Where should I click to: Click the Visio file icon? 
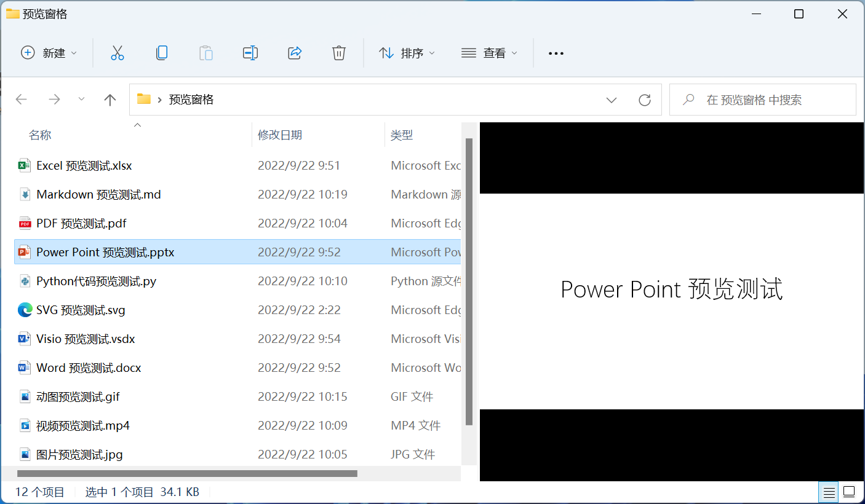[x=25, y=339]
